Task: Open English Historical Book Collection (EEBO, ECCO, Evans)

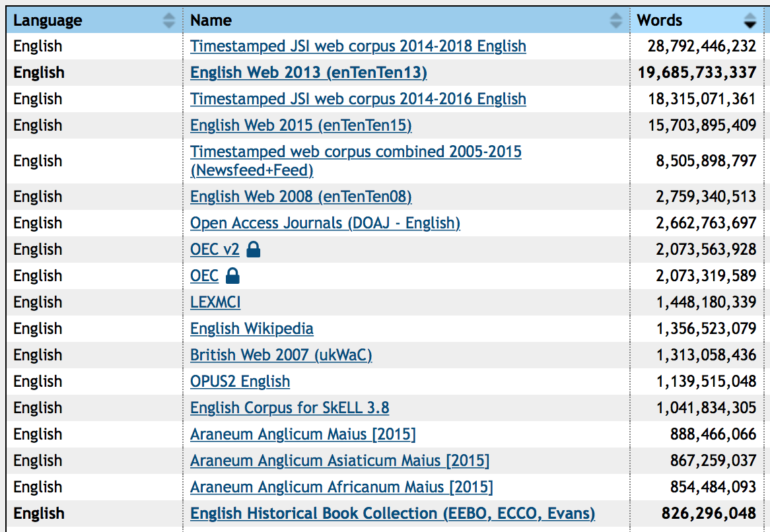Action: 392,514
